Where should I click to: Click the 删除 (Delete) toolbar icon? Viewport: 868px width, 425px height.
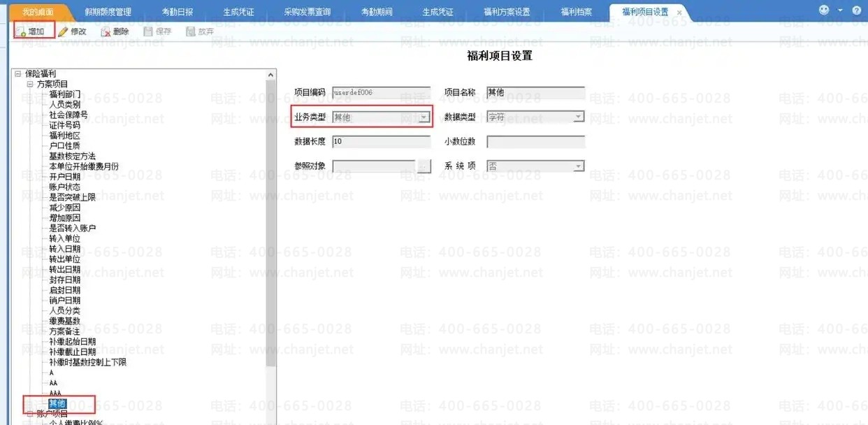[106, 31]
